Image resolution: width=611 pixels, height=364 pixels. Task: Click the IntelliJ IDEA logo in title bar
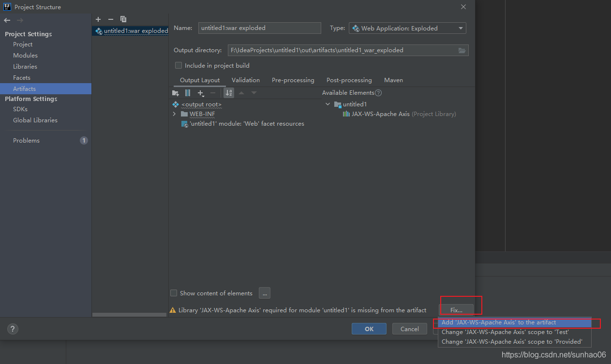pyautogui.click(x=7, y=7)
